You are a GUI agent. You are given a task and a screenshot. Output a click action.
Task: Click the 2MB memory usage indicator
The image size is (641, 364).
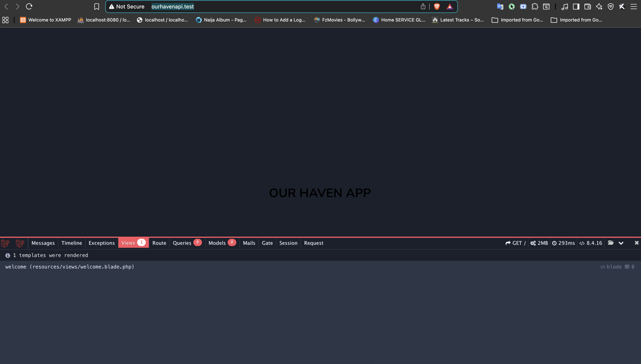539,243
